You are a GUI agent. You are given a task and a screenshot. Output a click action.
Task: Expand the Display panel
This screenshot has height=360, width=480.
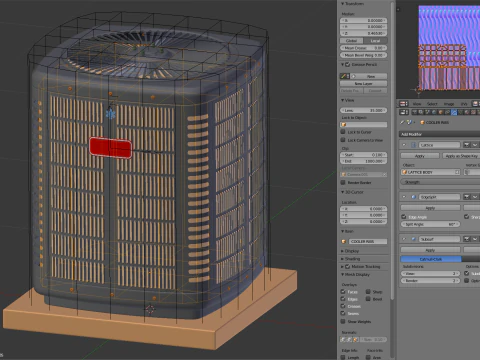tap(343, 251)
